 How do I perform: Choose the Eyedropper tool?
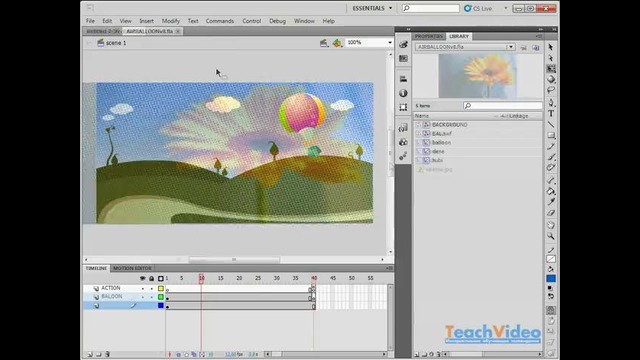[x=551, y=202]
